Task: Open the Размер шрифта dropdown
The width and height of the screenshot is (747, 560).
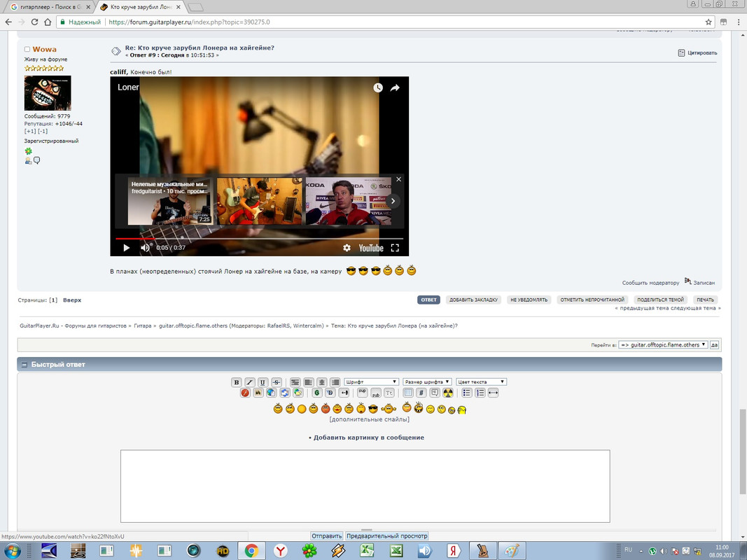Action: pyautogui.click(x=427, y=382)
